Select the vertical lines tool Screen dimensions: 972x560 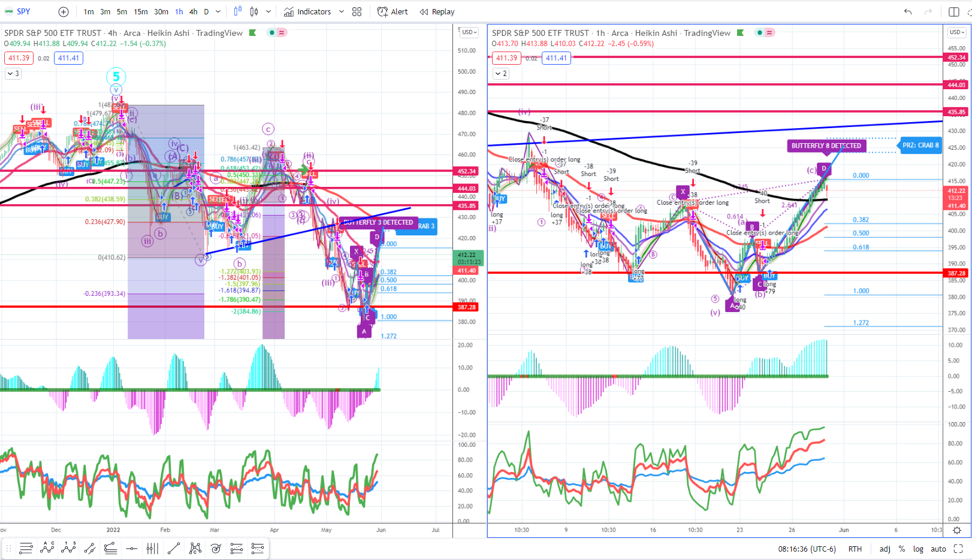click(x=153, y=548)
